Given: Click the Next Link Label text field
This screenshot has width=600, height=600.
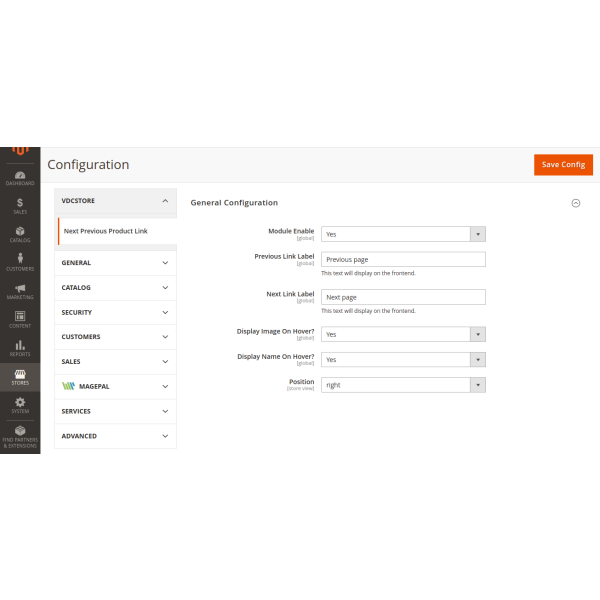Looking at the screenshot, I should coord(403,297).
